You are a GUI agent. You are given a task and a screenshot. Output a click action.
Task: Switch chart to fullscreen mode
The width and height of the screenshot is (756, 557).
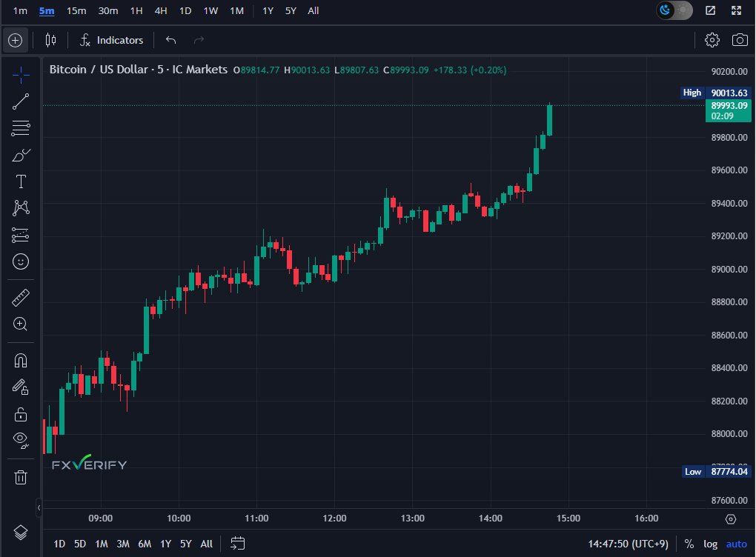[736, 10]
